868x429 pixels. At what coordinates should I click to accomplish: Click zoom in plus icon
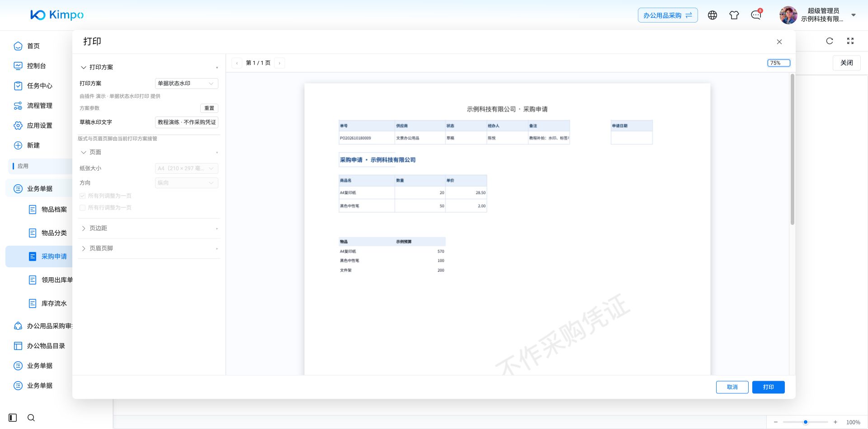pyautogui.click(x=835, y=422)
